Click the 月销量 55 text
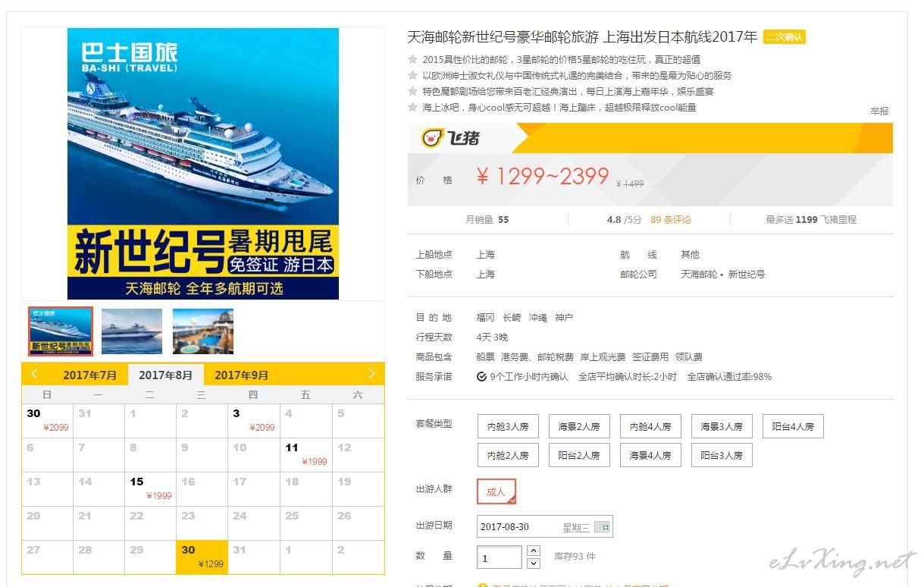 pos(487,219)
